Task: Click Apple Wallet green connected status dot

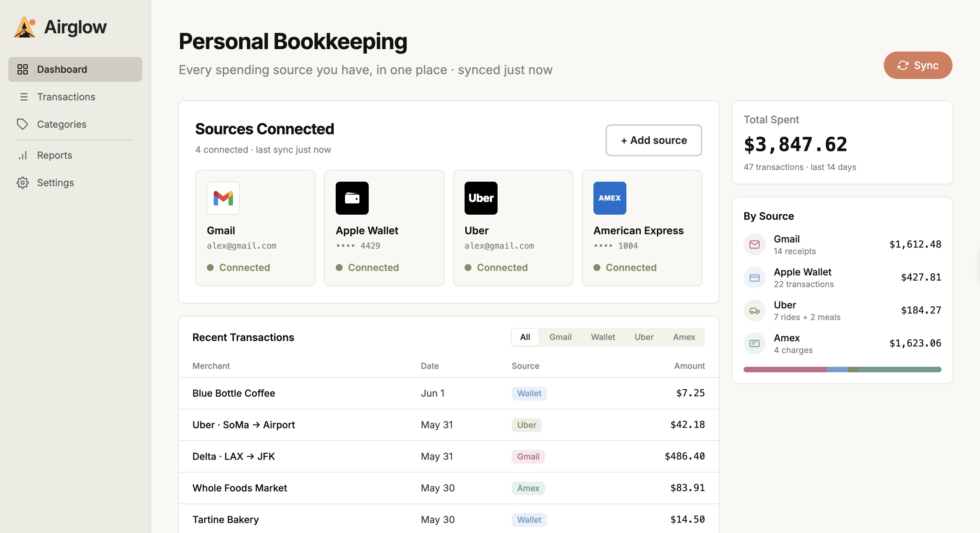Action: (x=339, y=267)
